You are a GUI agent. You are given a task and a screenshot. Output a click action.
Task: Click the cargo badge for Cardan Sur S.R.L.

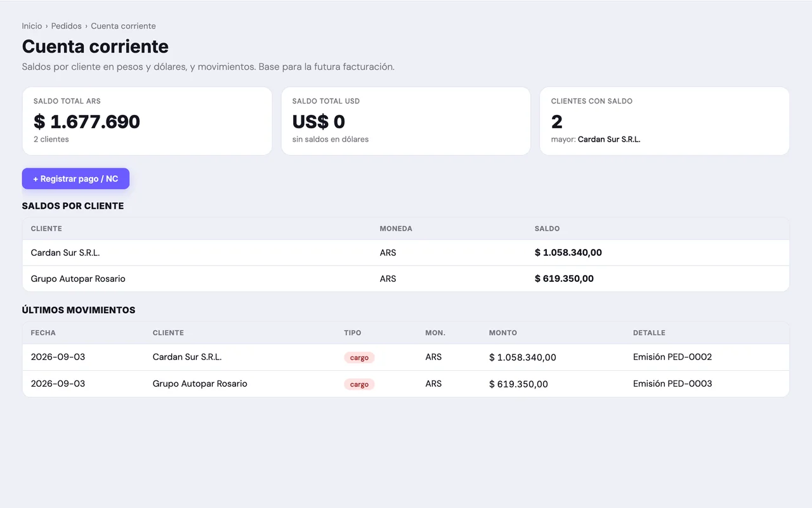(x=359, y=358)
